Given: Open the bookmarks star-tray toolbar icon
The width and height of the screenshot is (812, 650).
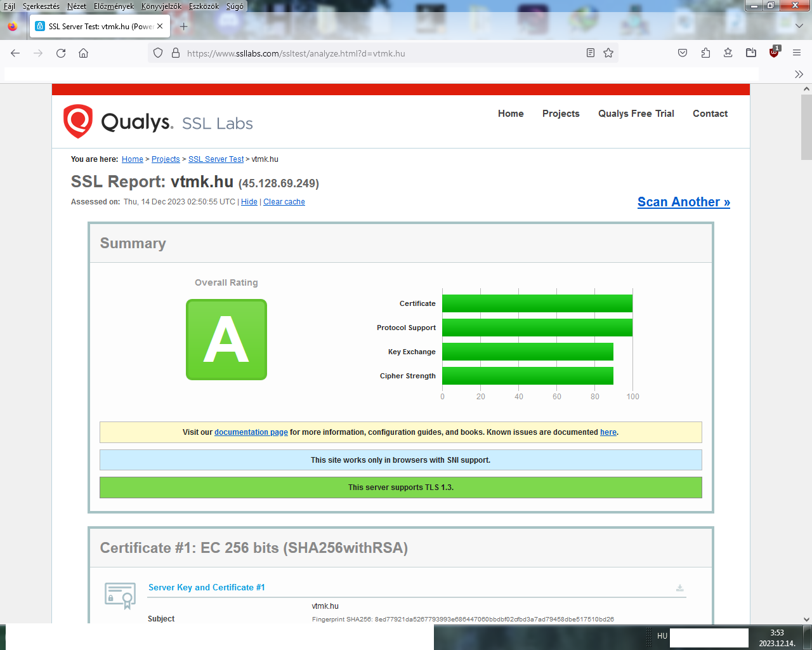Looking at the screenshot, I should coord(728,53).
